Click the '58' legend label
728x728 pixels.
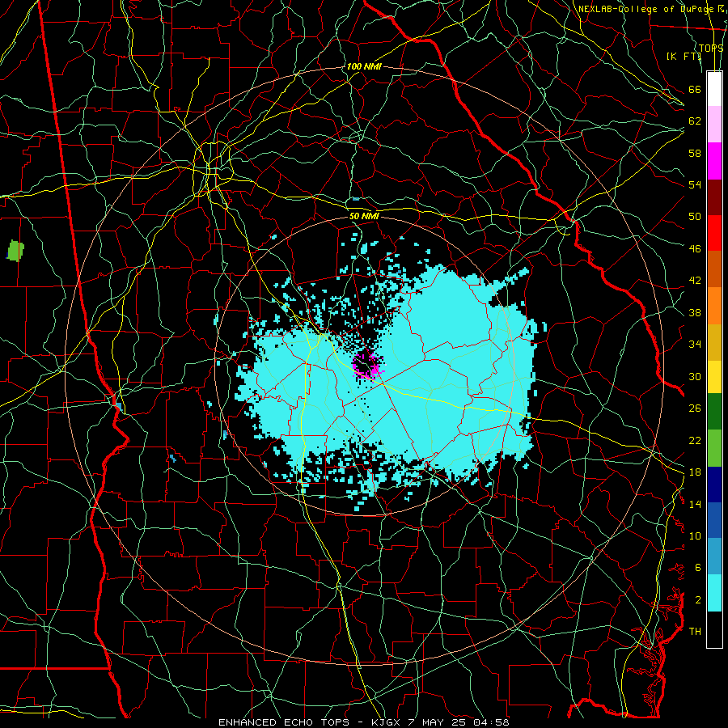point(695,153)
